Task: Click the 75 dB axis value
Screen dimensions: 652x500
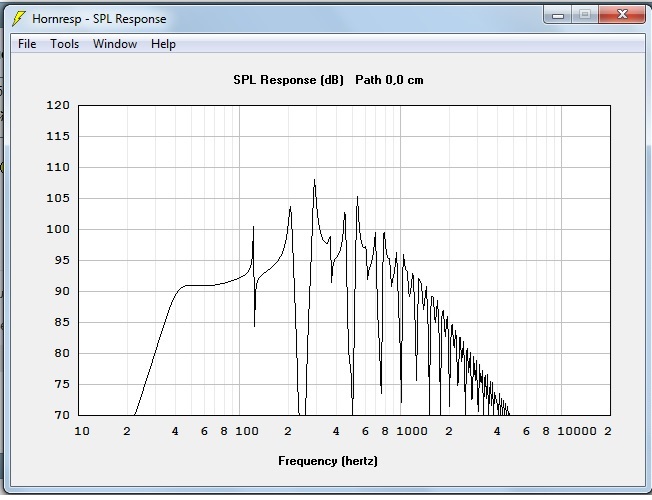Action: tap(62, 384)
